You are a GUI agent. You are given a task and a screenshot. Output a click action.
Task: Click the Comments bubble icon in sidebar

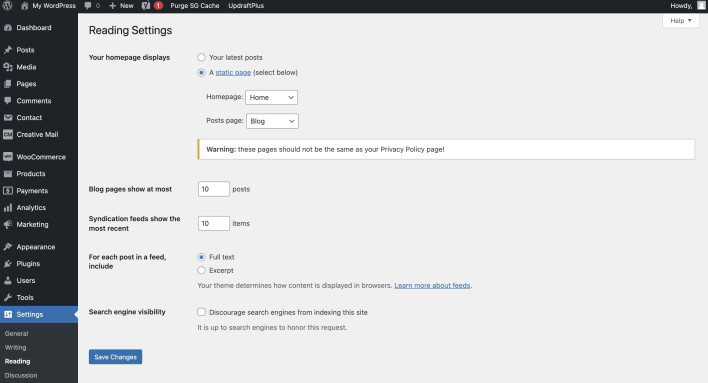click(x=8, y=101)
